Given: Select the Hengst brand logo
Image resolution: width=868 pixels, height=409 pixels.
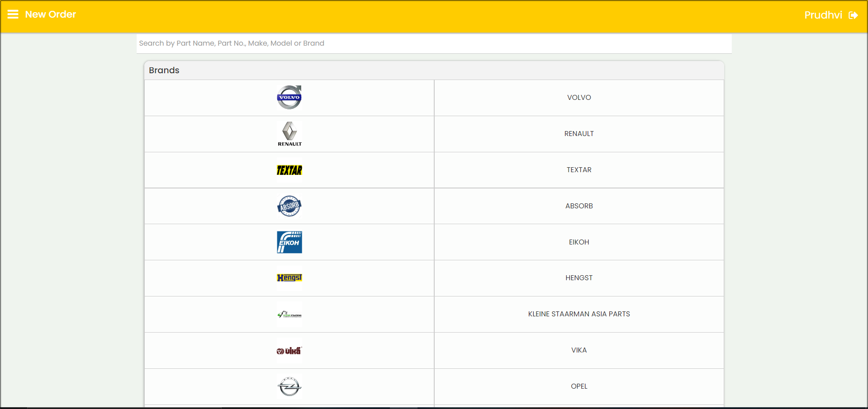Looking at the screenshot, I should 289,278.
